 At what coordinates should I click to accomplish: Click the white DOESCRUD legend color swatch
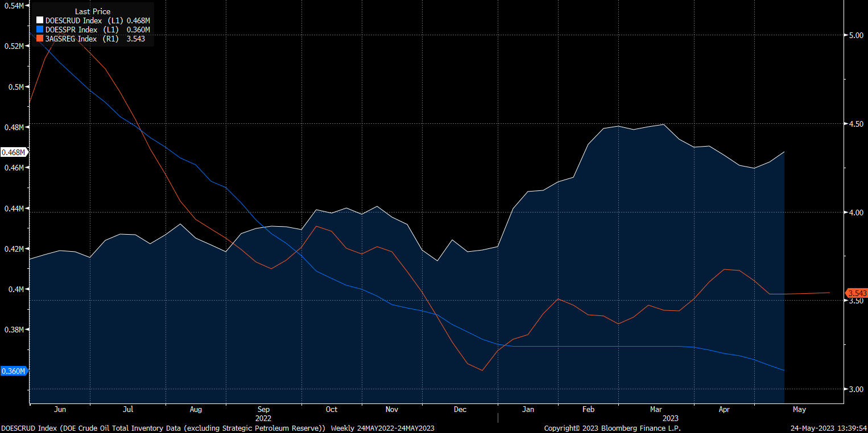click(x=39, y=20)
